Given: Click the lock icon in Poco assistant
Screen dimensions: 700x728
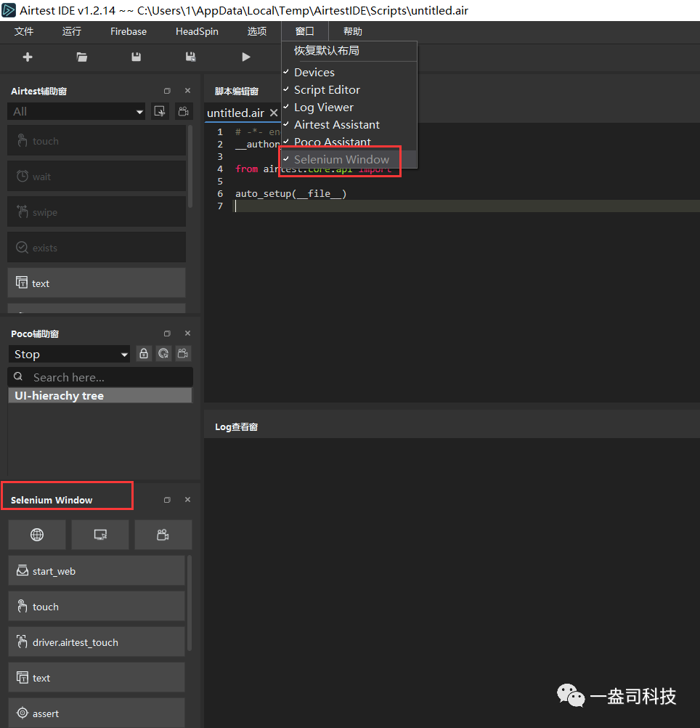Looking at the screenshot, I should [x=144, y=354].
